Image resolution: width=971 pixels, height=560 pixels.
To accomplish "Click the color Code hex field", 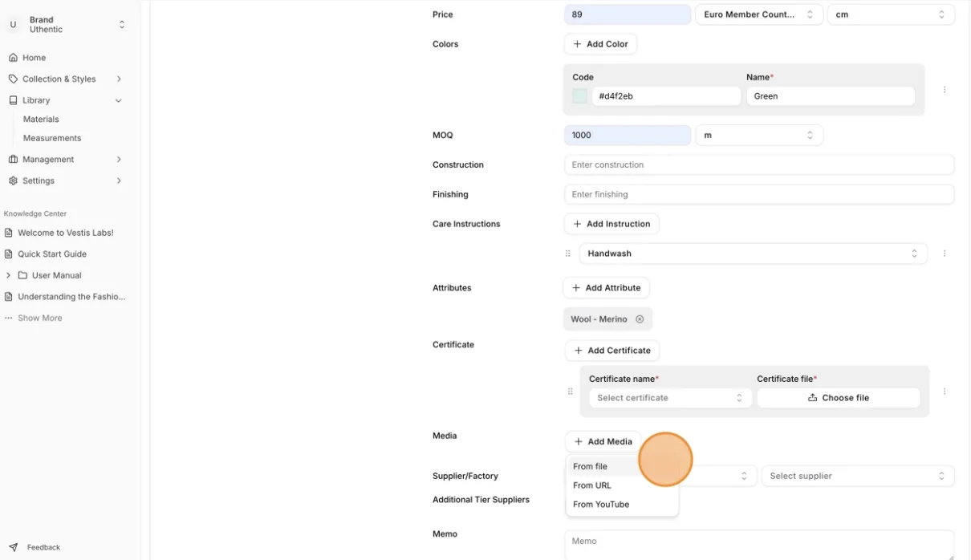I will [x=666, y=96].
